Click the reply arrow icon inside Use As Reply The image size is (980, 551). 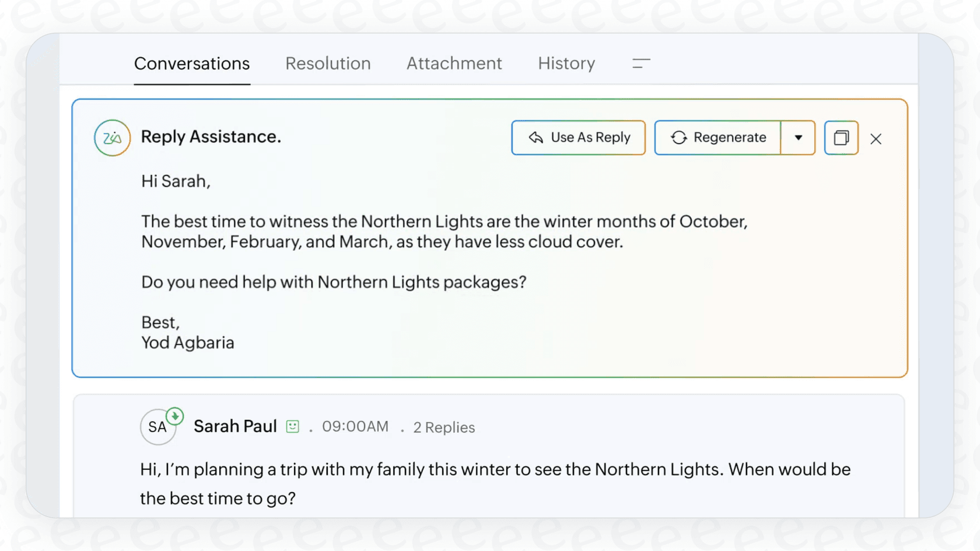(x=536, y=138)
